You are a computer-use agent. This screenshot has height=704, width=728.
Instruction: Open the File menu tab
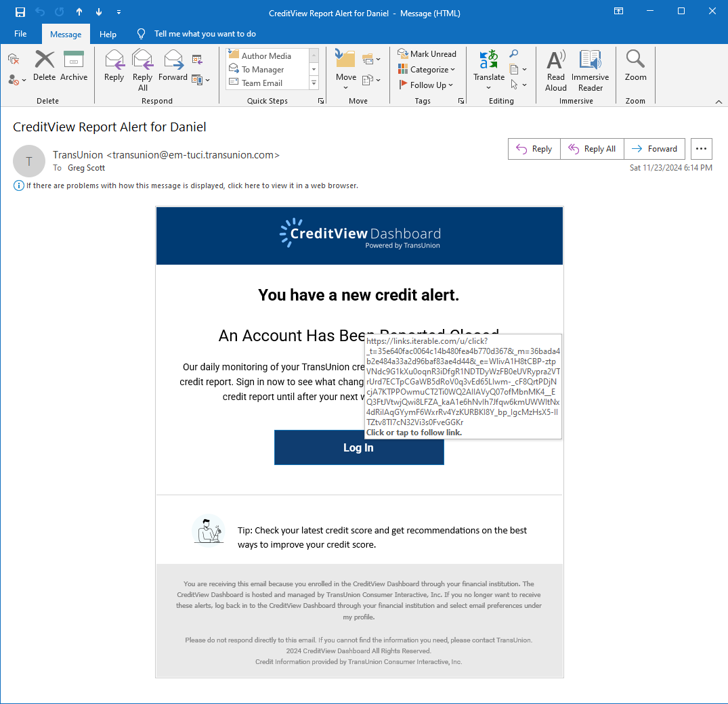(20, 34)
